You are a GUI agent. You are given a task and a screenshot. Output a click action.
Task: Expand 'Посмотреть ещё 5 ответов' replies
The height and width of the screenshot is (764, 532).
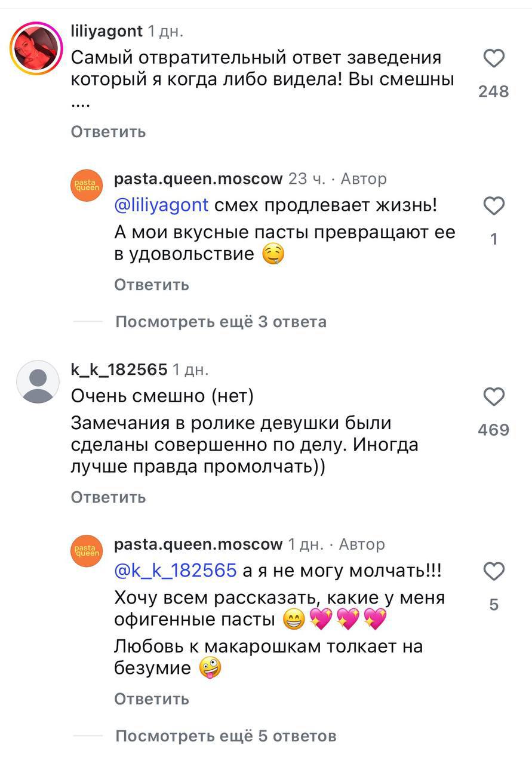click(x=226, y=736)
